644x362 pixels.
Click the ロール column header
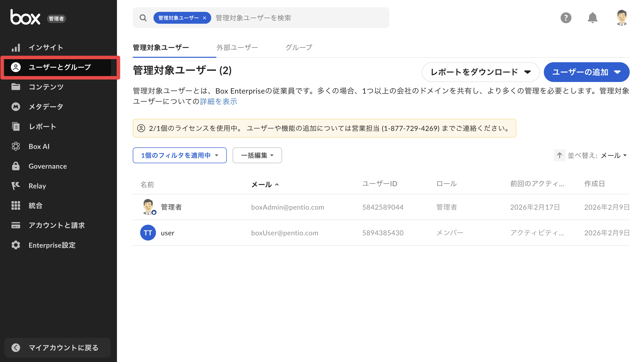[x=447, y=184]
